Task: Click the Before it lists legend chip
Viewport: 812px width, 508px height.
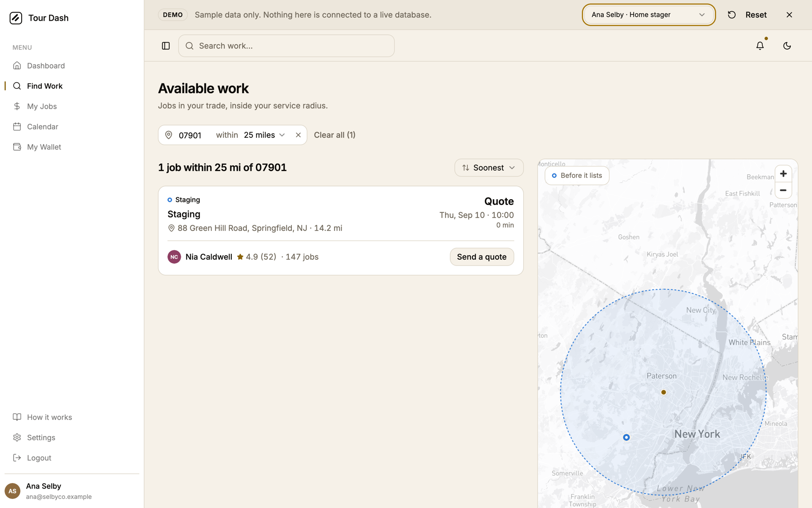Action: click(577, 175)
